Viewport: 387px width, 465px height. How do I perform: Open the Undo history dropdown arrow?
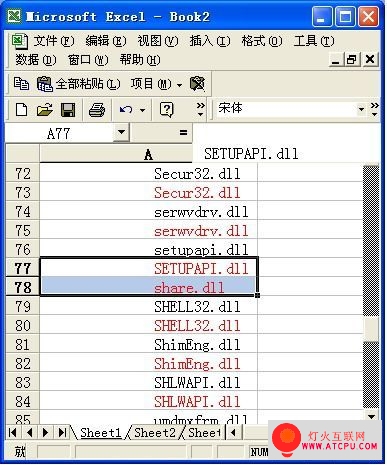142,110
